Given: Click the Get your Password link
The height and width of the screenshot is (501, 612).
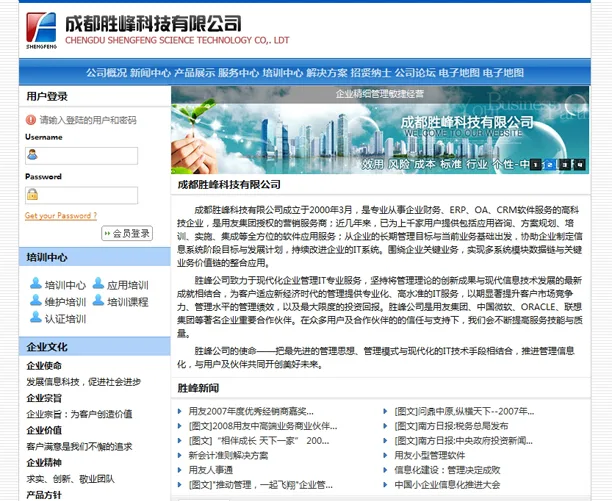Looking at the screenshot, I should tap(61, 215).
